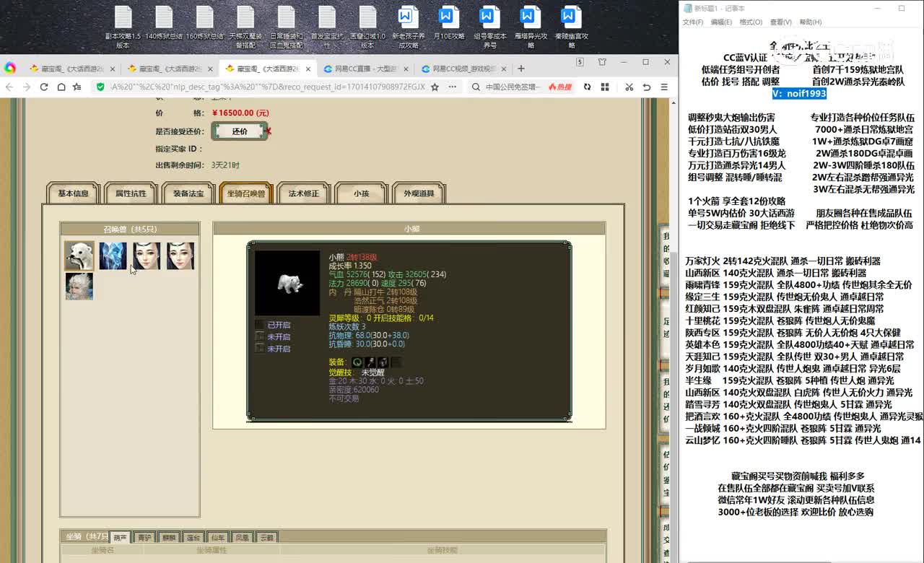
Task: Open the 法术修正 tab
Action: pos(304,193)
